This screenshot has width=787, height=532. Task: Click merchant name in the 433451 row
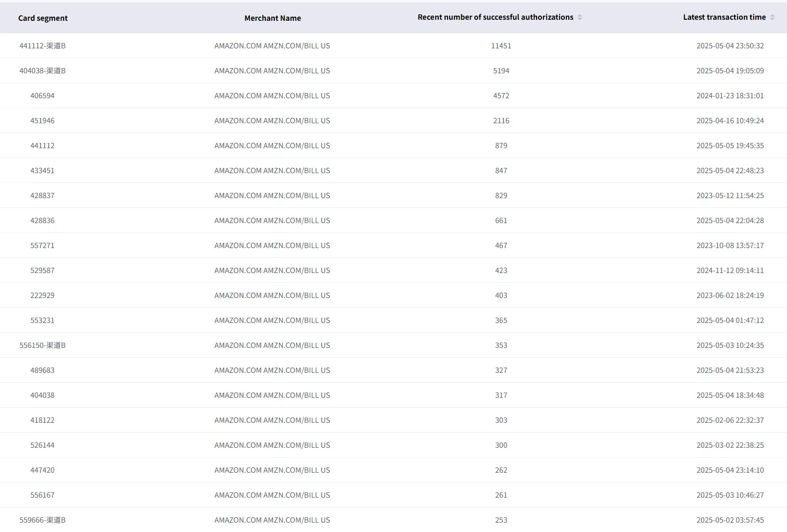point(272,171)
